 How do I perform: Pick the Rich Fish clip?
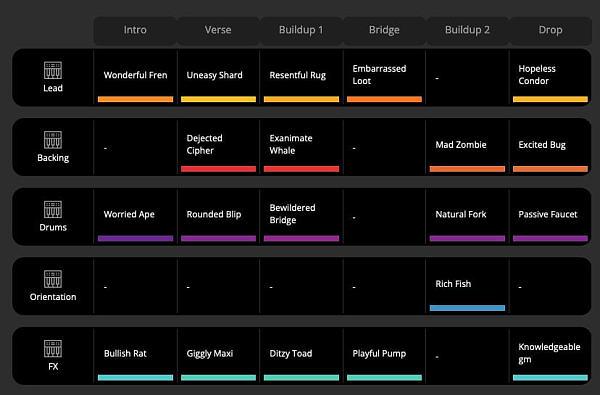click(467, 286)
